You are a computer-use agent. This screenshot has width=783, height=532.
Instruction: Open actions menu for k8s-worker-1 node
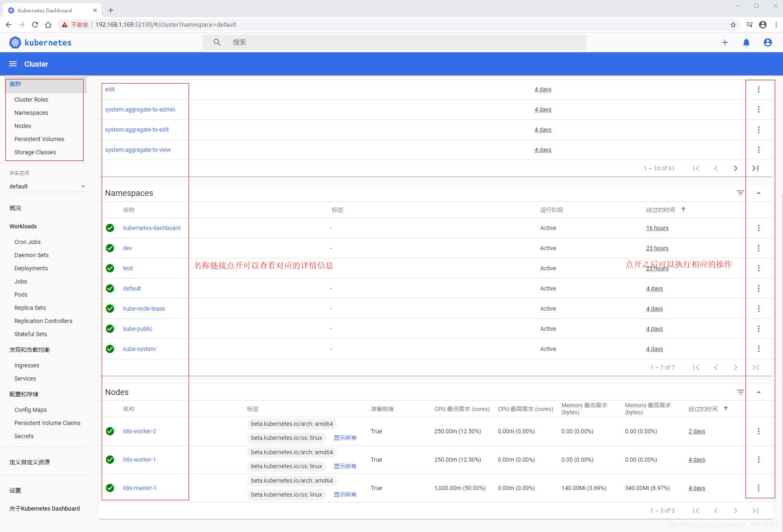click(759, 460)
